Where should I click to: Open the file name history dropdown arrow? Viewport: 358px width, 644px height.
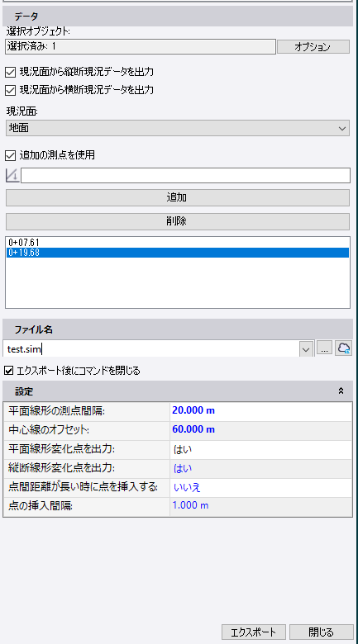306,349
